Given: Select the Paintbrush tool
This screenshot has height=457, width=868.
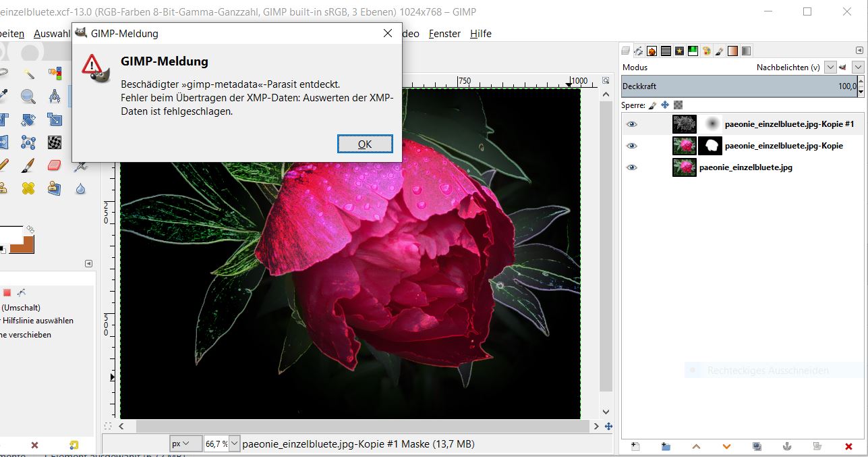Looking at the screenshot, I should [28, 165].
